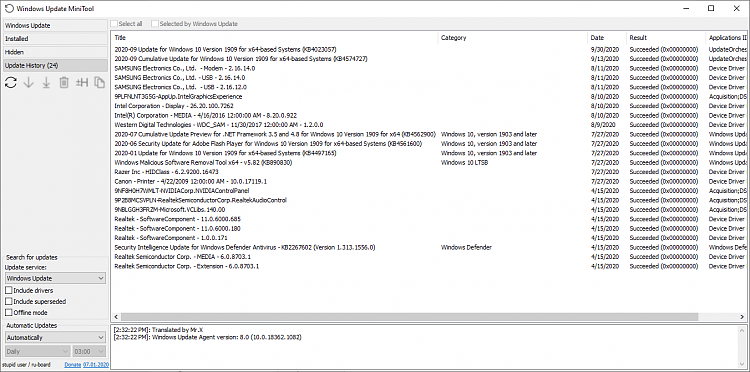750x372 pixels.
Task: Select Realtek Semiconductor MEDIA 6.0.8703.1 row
Action: pyautogui.click(x=430, y=257)
